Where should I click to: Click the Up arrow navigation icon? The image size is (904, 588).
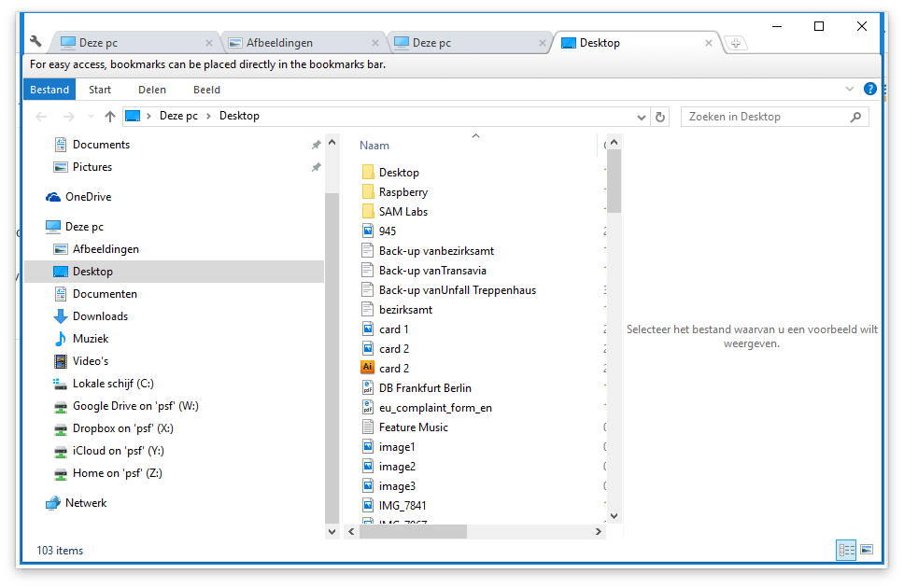110,117
